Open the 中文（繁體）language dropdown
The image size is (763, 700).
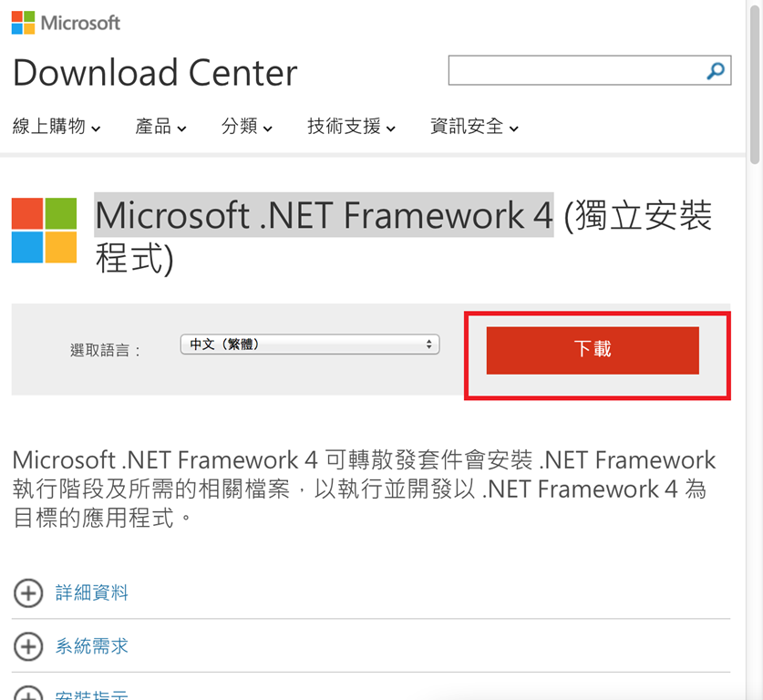[310, 345]
